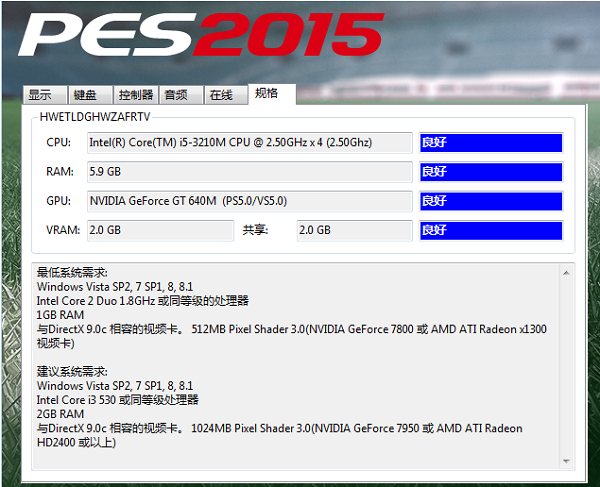Click the 'Windows Vista SP2' line under 最低系统需求
Viewport: 600px width, 487px height.
click(x=115, y=287)
